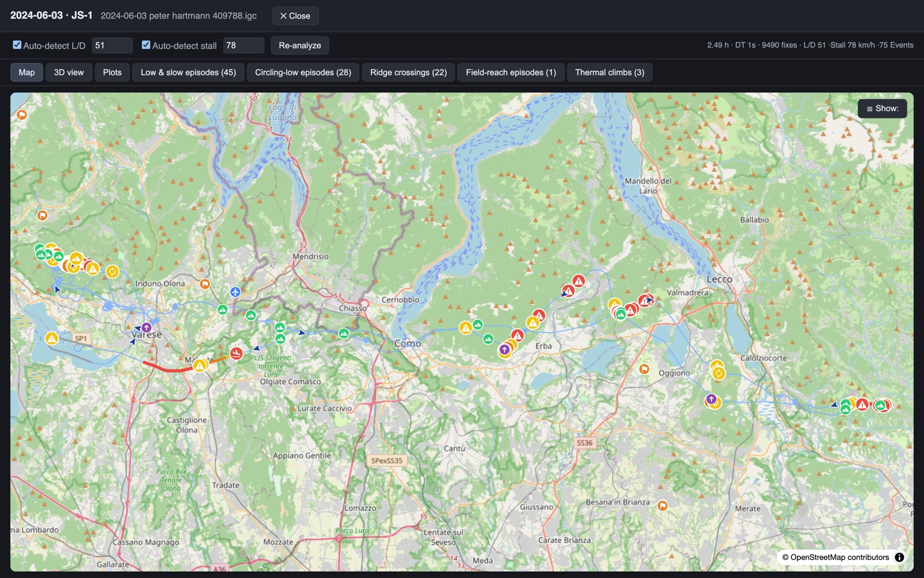
Task: Select the yellow circling marker west of Calolziocorte
Action: point(718,373)
